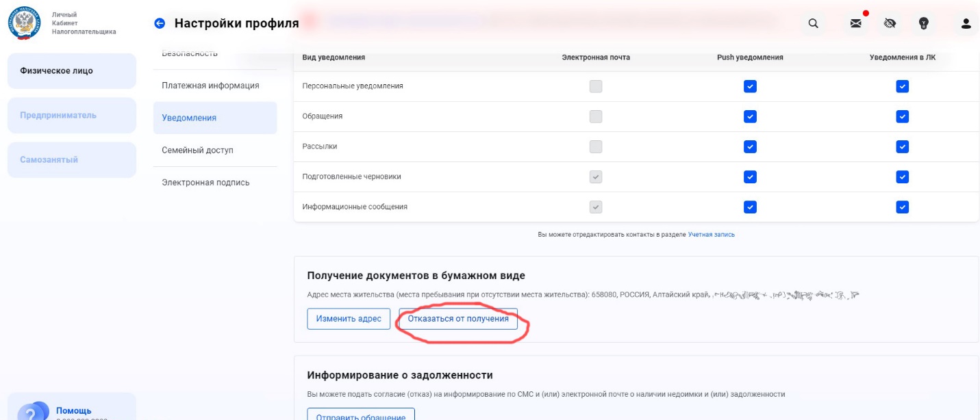
Task: Toggle email checkbox for Рассылки
Action: (596, 146)
